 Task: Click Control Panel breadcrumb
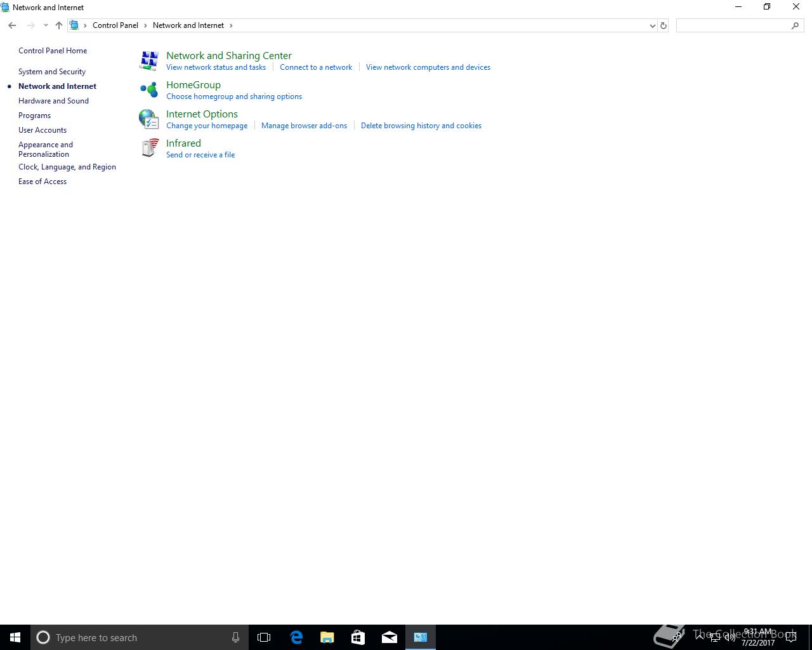click(x=115, y=25)
